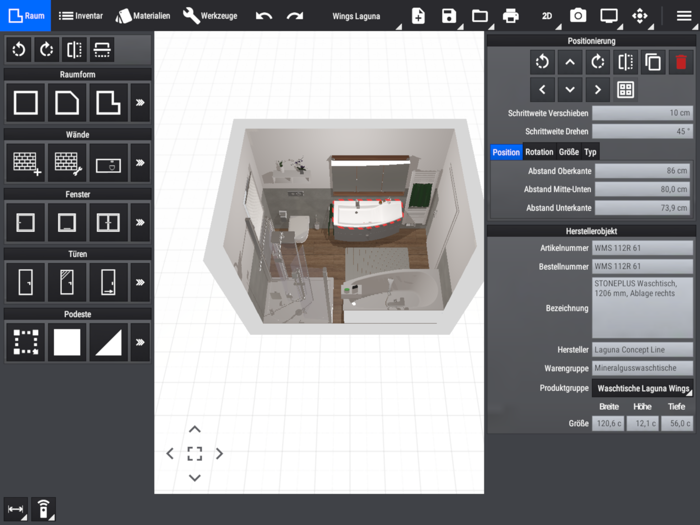700x525 pixels.
Task: Click the undo arrow in top toolbar
Action: point(264,16)
